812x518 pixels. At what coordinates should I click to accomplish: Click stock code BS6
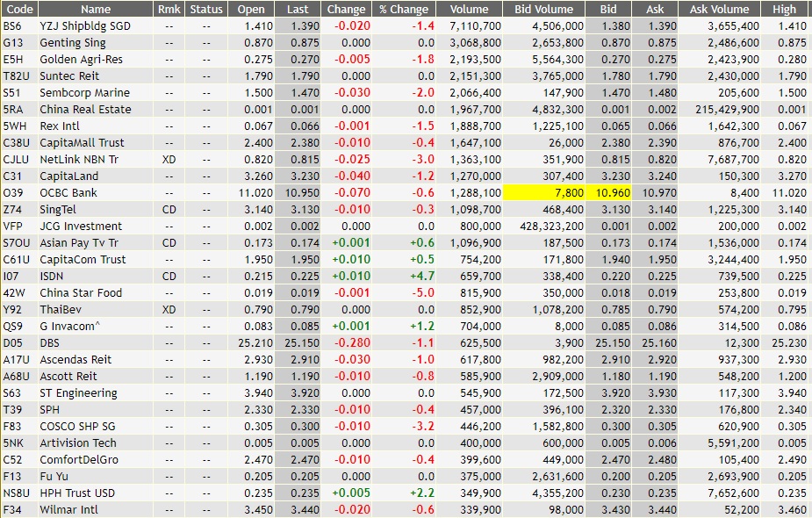[12, 26]
